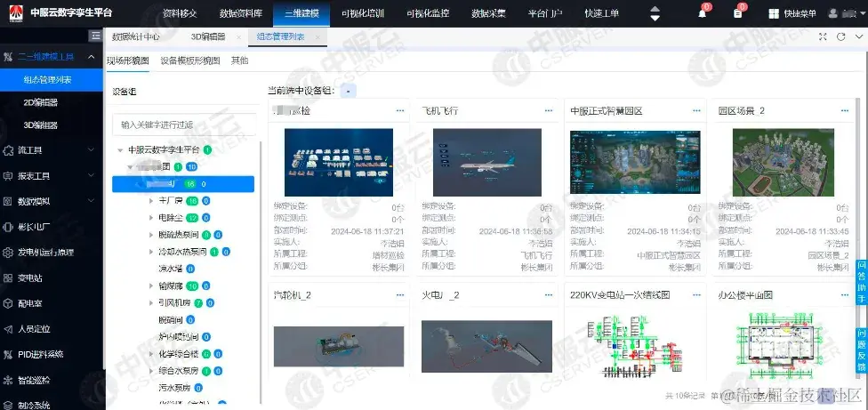Select 污水泵房 in the device tree
Image resolution: width=868 pixels, height=410 pixels.
pyautogui.click(x=175, y=388)
